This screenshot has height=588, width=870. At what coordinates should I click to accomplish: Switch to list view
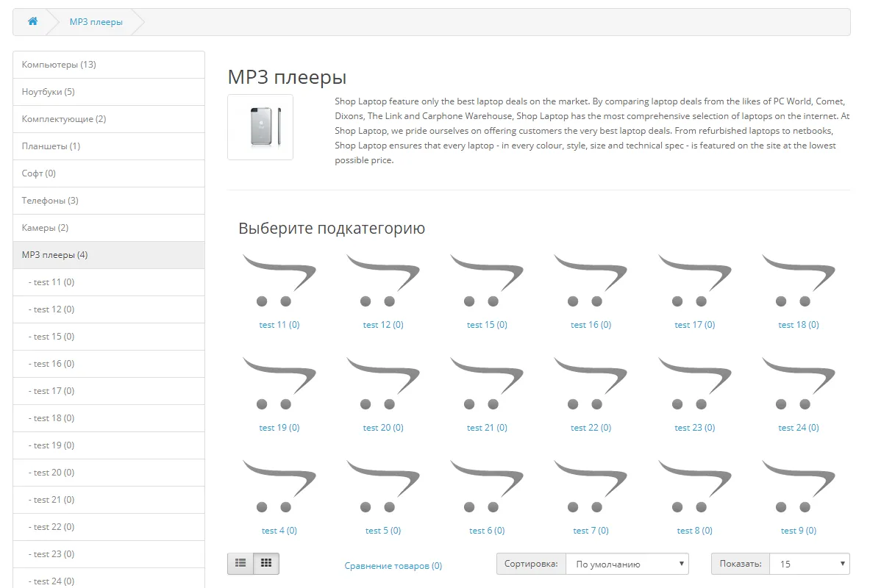[x=240, y=564]
